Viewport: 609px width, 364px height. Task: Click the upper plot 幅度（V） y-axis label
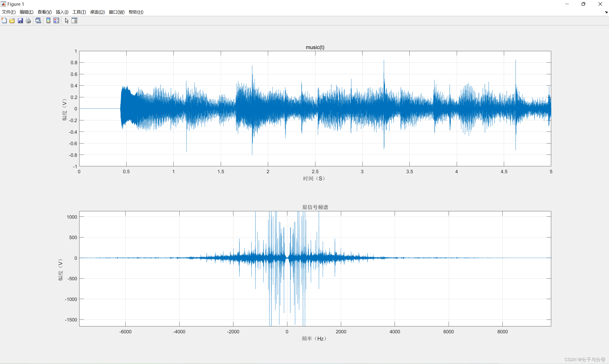click(x=64, y=110)
